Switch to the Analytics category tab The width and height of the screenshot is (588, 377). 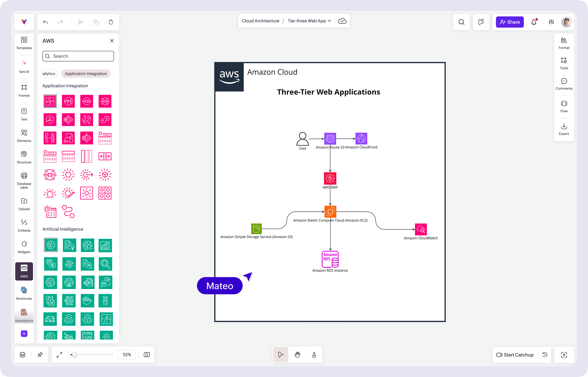[x=48, y=74]
